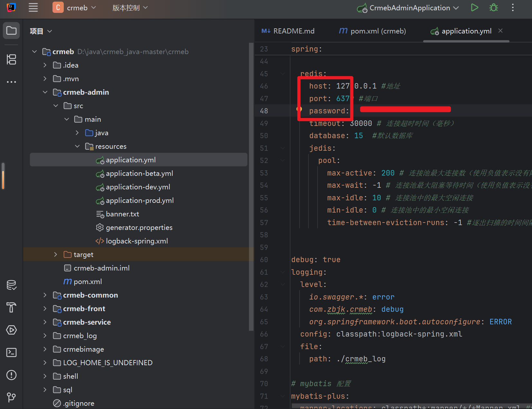Viewport: 532px width, 409px height.
Task: Click the IntelliJ IDEA logo icon
Action: (x=11, y=7)
